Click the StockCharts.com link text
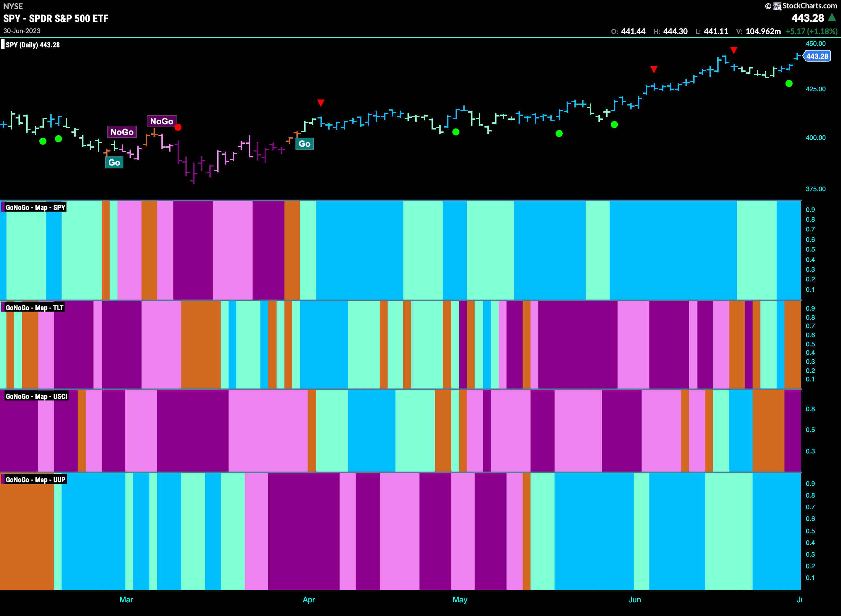Screen dimensions: 841x616 pos(810,6)
